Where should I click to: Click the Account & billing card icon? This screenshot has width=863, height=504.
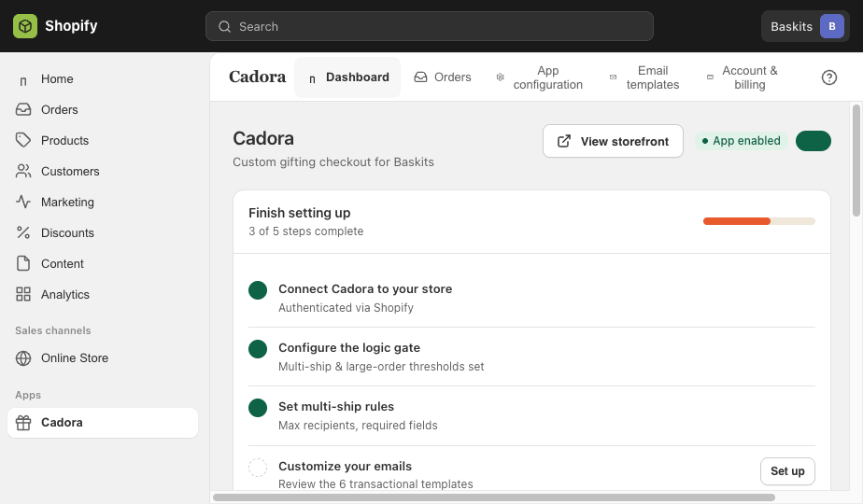(710, 77)
